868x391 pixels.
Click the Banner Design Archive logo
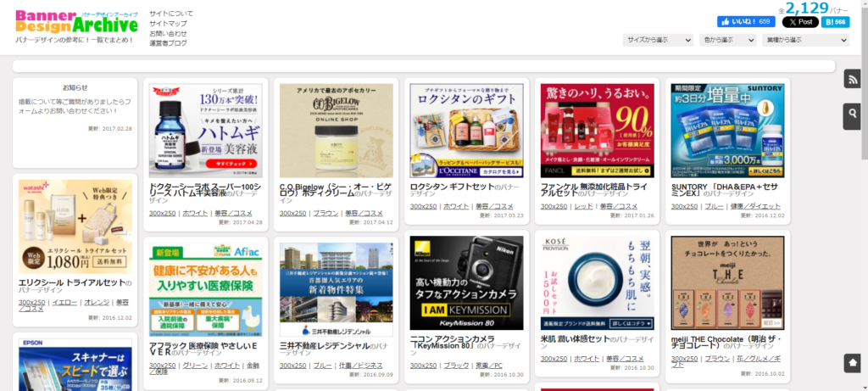76,21
